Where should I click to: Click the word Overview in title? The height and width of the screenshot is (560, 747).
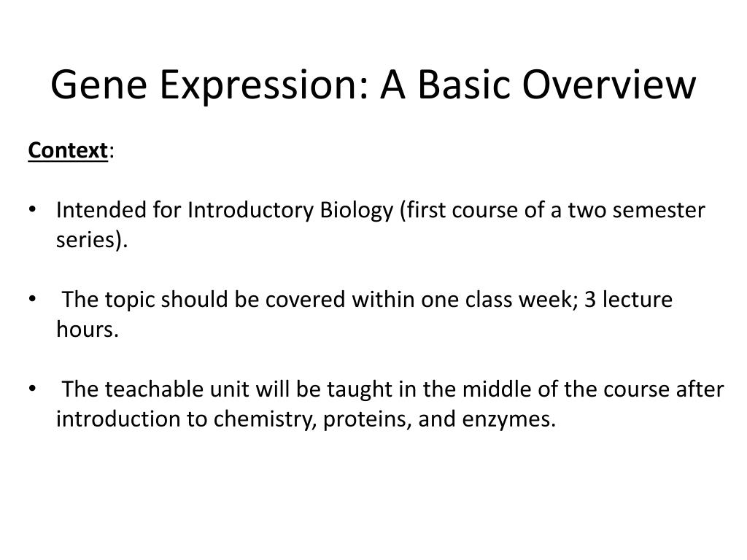coord(609,86)
